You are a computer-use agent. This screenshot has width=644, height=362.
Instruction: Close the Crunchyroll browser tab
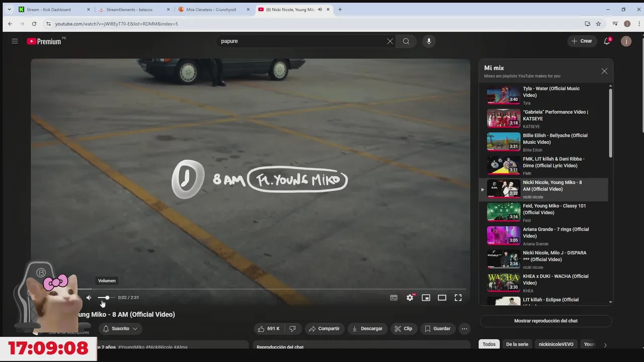click(248, 10)
